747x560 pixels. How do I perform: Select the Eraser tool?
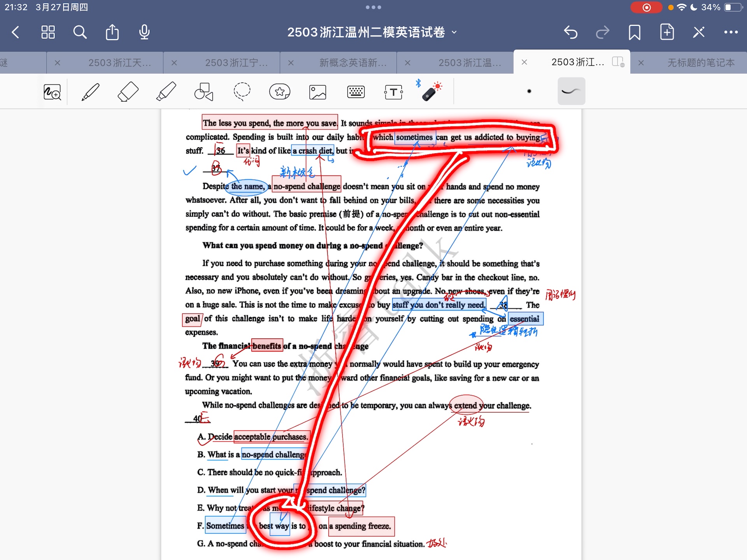(128, 92)
